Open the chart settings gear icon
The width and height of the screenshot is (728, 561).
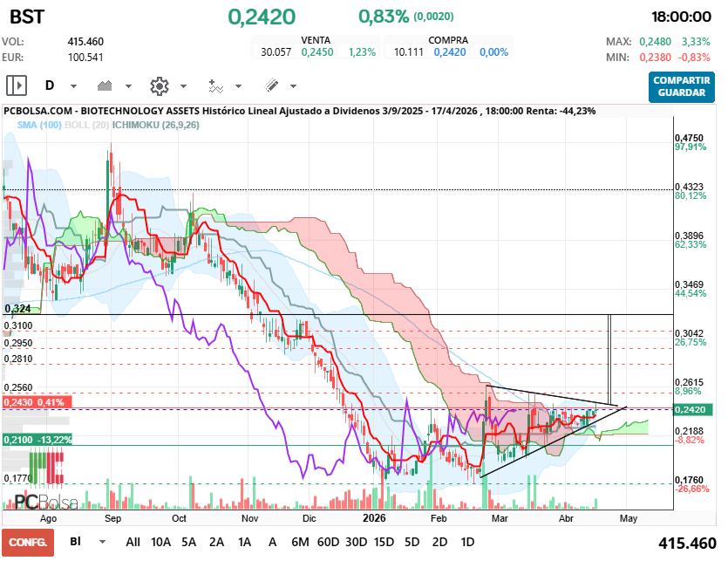pos(159,86)
